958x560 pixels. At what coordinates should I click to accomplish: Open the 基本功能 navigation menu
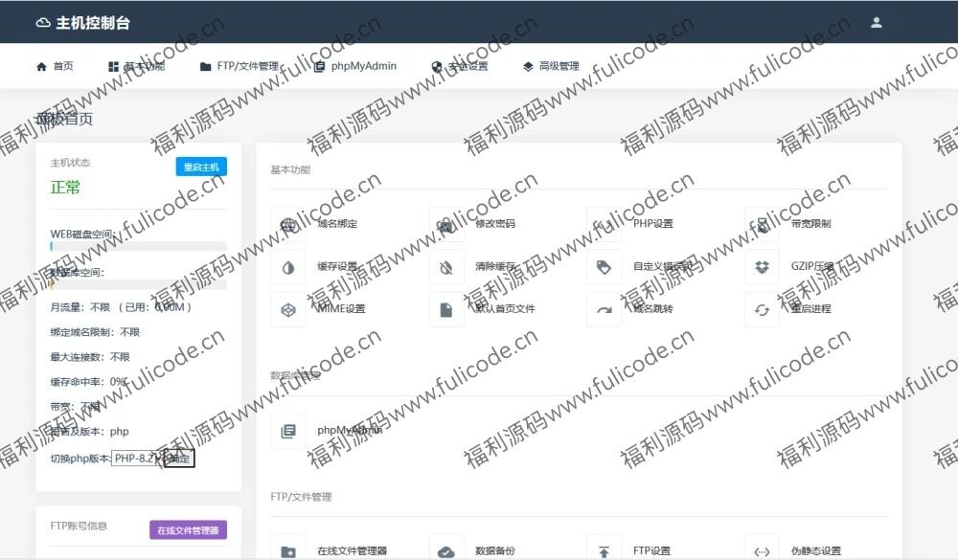coord(136,66)
